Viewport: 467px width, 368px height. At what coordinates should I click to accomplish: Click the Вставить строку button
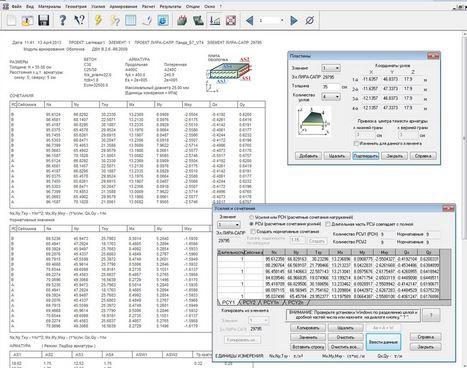tap(308, 347)
